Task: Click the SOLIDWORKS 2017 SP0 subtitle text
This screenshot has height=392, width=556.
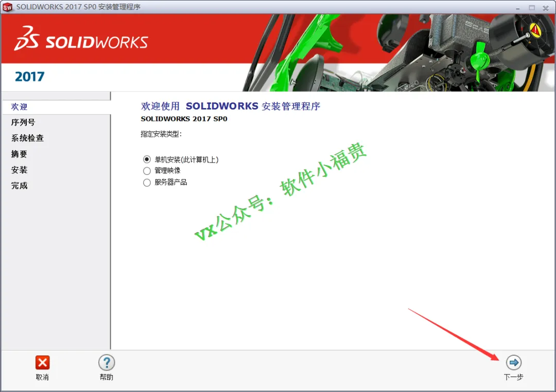Action: click(x=184, y=119)
